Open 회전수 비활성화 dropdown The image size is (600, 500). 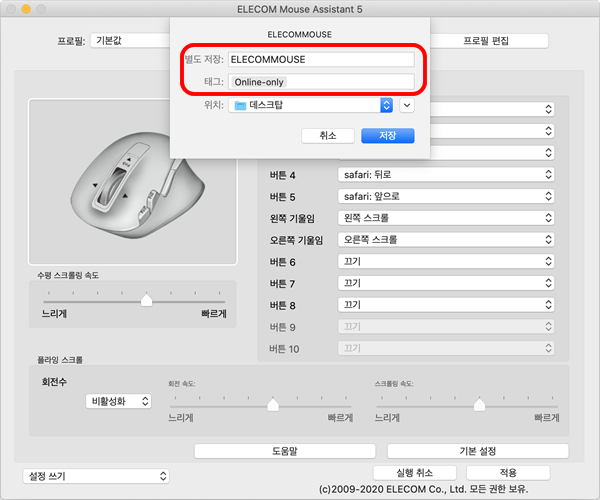click(119, 401)
